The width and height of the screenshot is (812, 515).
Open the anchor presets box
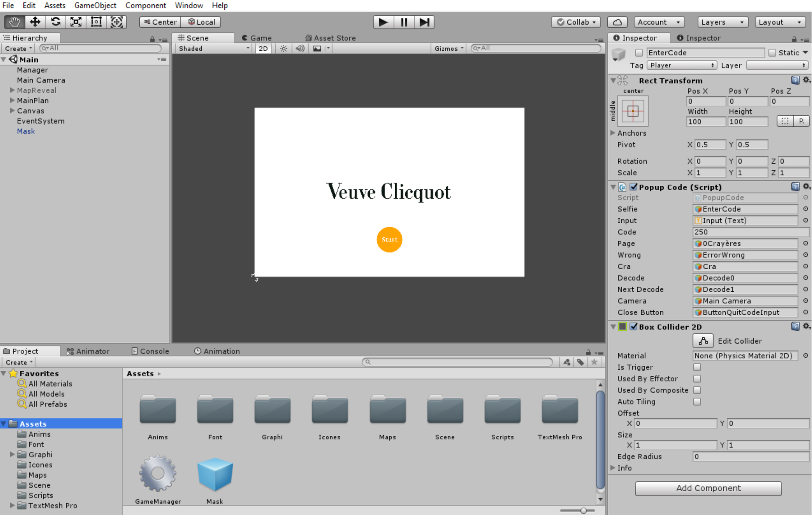[x=633, y=111]
